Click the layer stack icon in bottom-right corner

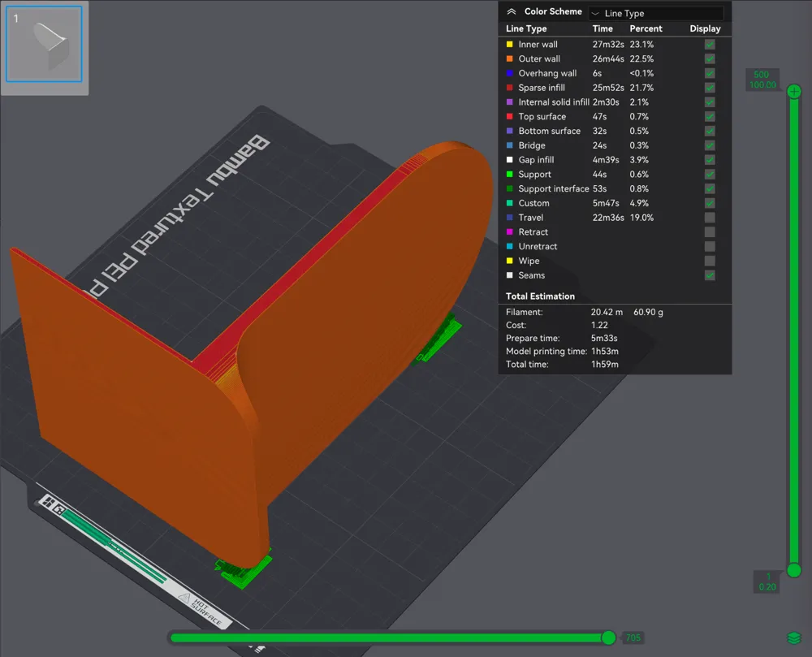(793, 638)
